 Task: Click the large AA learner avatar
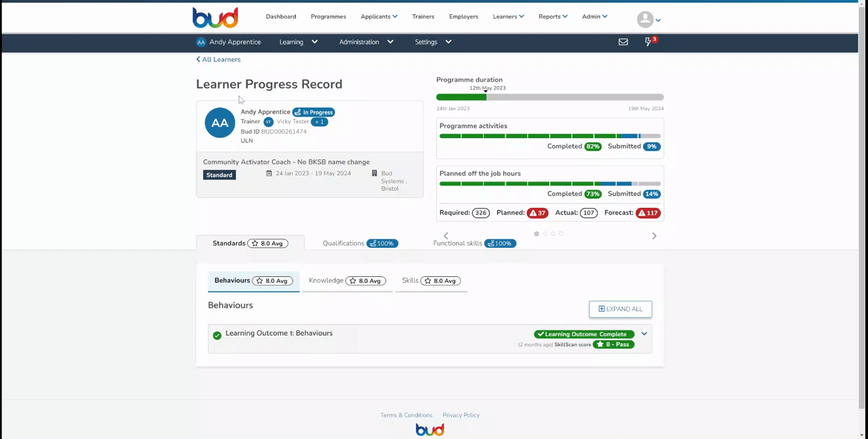coord(220,123)
